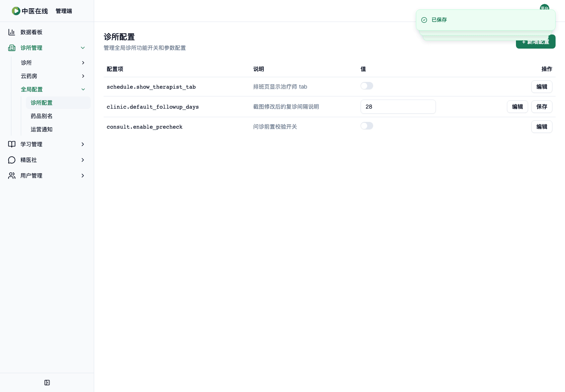Click the 诊所管理 building icon

pyautogui.click(x=12, y=48)
